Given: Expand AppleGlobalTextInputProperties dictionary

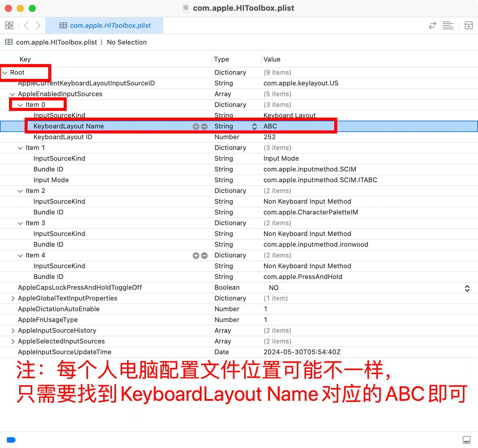Looking at the screenshot, I should (13, 298).
